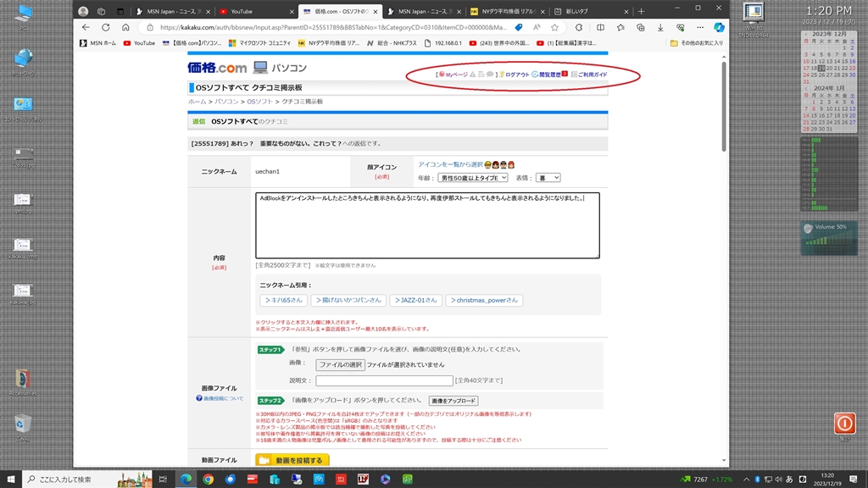Click the 価格.com logo

coord(217,68)
